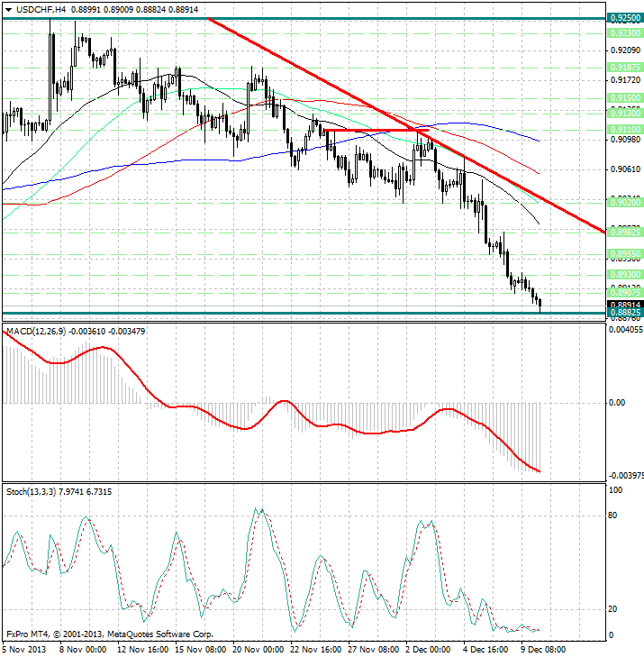Select the 0.89825 price level tag
The width and height of the screenshot is (644, 657).
624,232
